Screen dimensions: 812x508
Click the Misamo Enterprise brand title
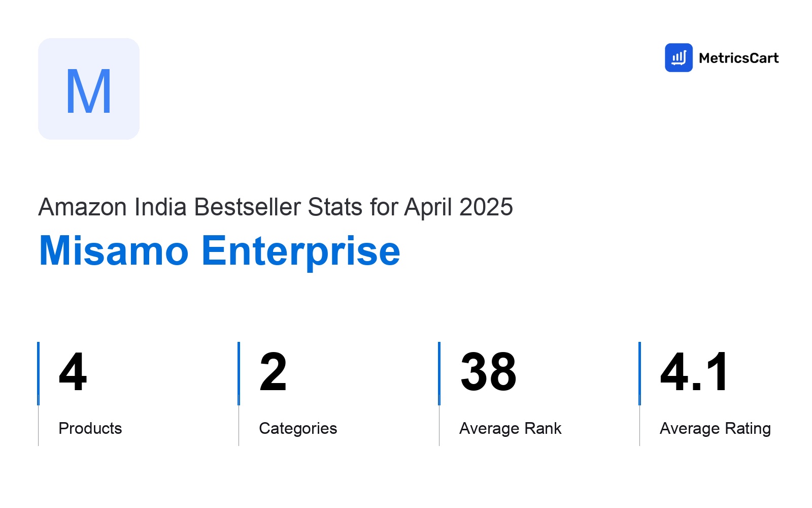pos(219,251)
